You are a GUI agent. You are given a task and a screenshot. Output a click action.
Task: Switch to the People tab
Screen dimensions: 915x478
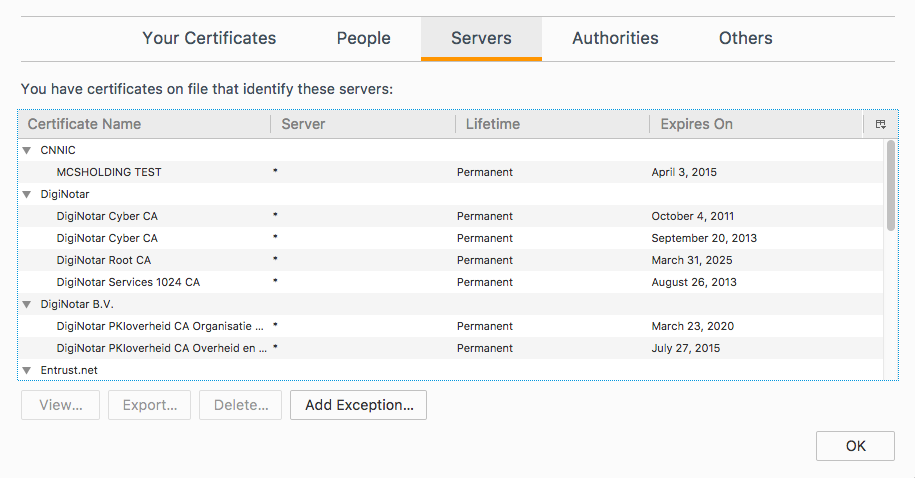click(x=364, y=39)
